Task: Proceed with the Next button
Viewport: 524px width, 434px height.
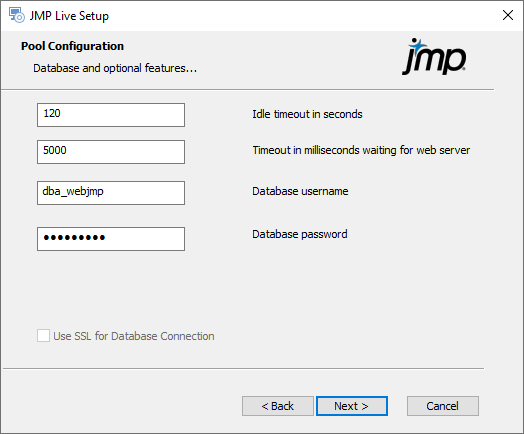Action: (352, 406)
